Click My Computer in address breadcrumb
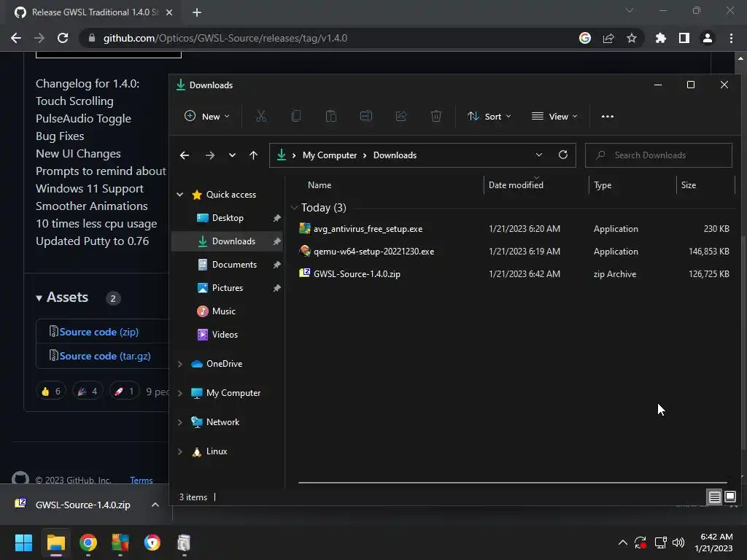This screenshot has height=560, width=747. (330, 155)
